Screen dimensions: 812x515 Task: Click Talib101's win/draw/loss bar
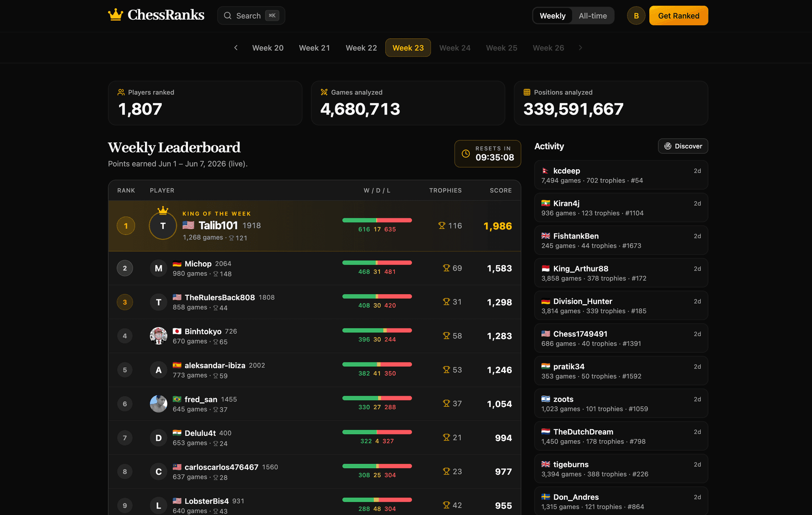coord(377,220)
